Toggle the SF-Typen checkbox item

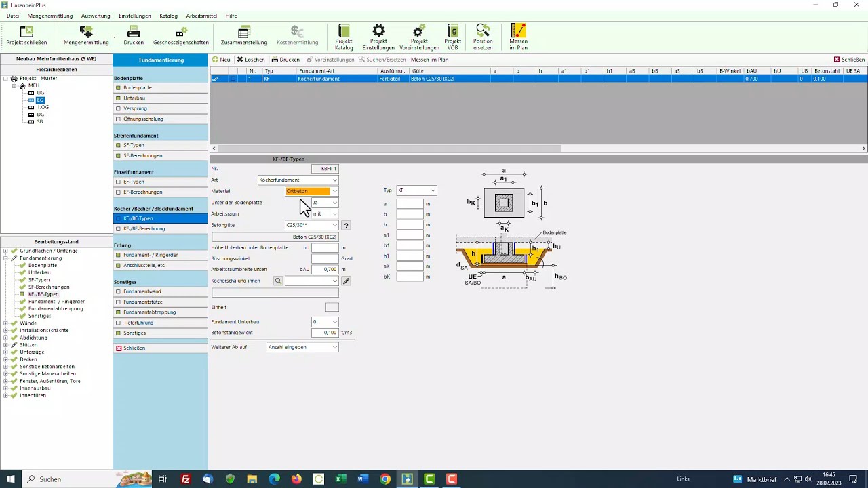pyautogui.click(x=118, y=145)
